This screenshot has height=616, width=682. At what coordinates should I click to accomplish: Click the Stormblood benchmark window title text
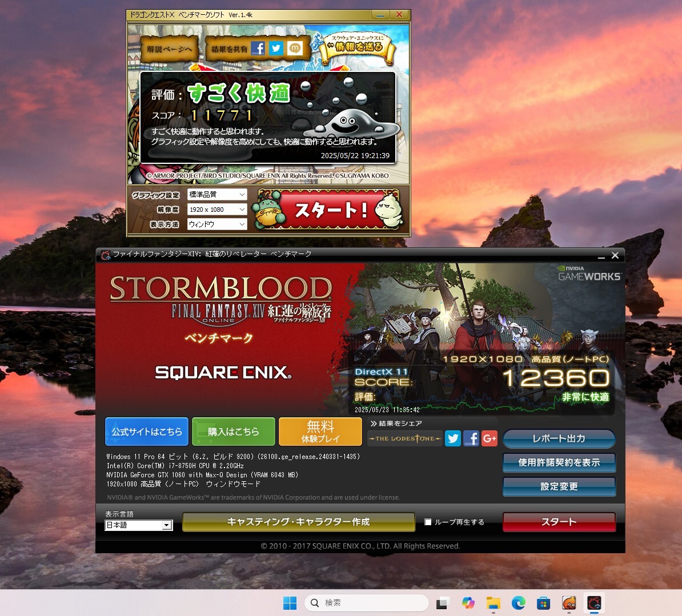pyautogui.click(x=212, y=254)
